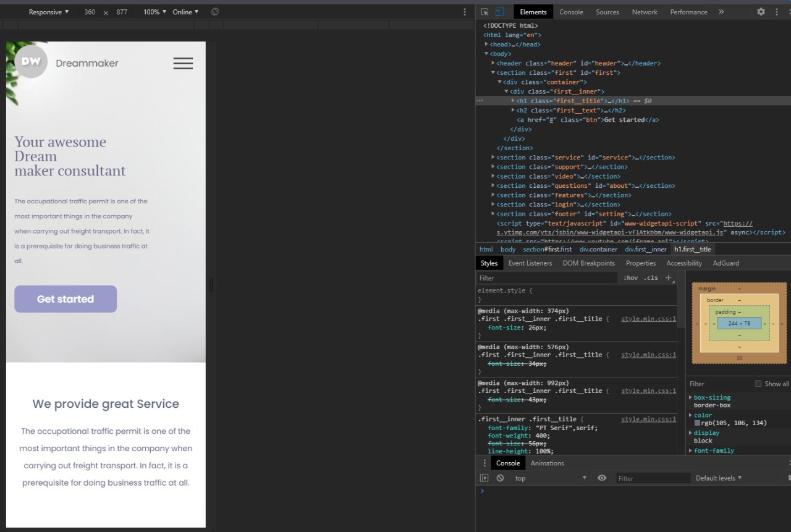Switch to Animations drawer tab
Viewport: 791px width, 532px height.
pos(547,463)
